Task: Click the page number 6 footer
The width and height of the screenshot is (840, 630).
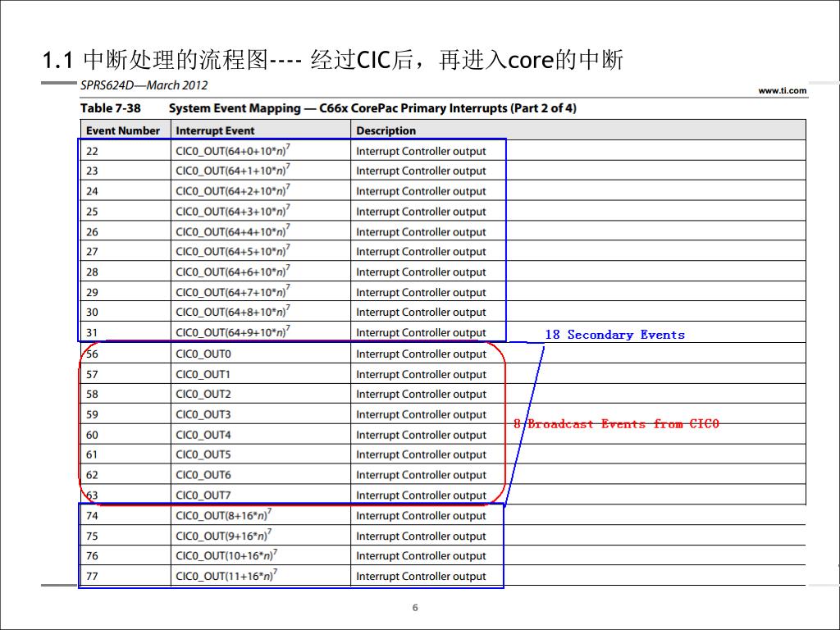Action: click(415, 608)
